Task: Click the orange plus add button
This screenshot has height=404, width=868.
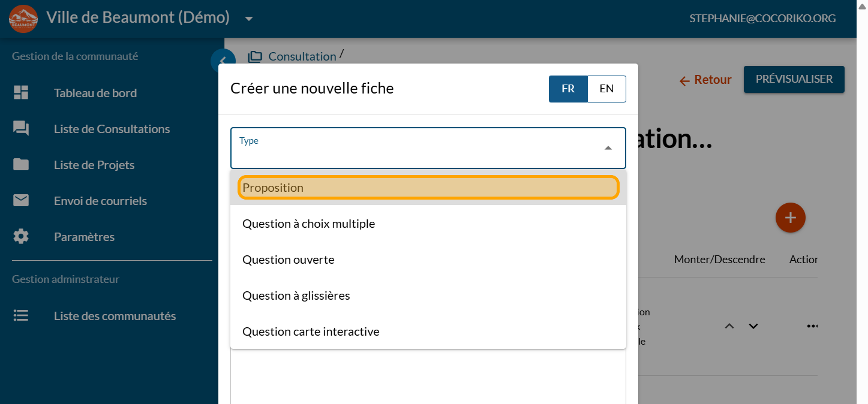Action: pyautogui.click(x=790, y=218)
